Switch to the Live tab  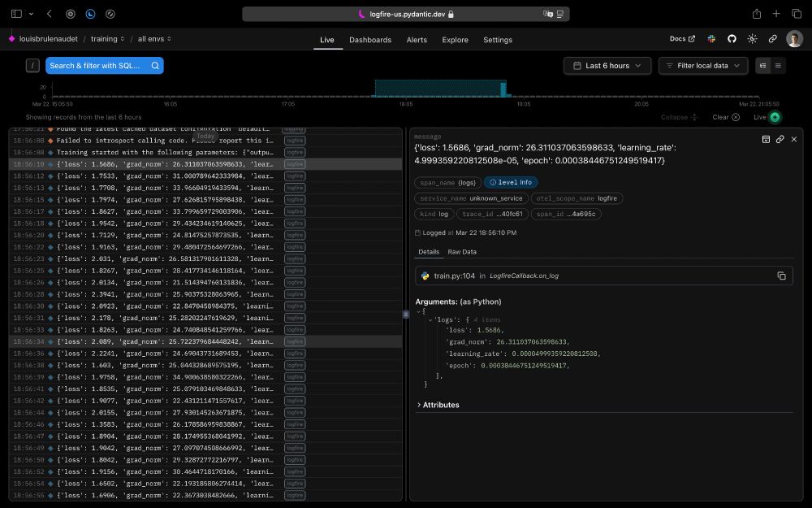pyautogui.click(x=326, y=40)
